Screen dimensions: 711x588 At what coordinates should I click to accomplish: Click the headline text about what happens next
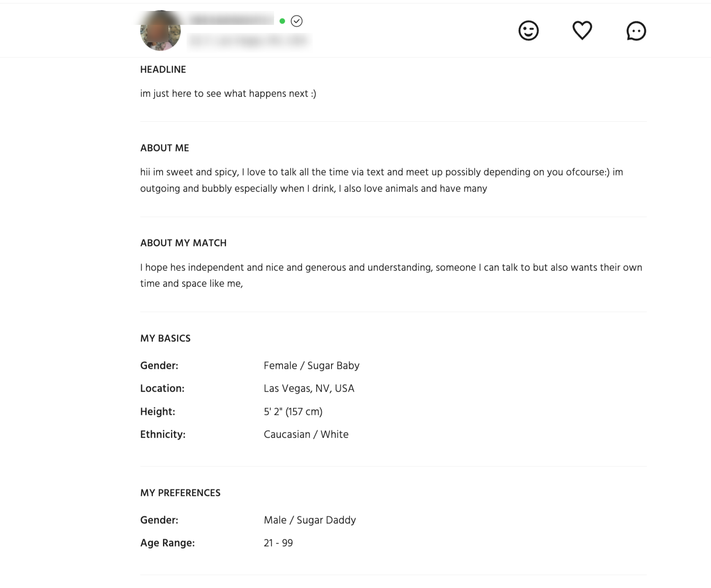pos(228,94)
